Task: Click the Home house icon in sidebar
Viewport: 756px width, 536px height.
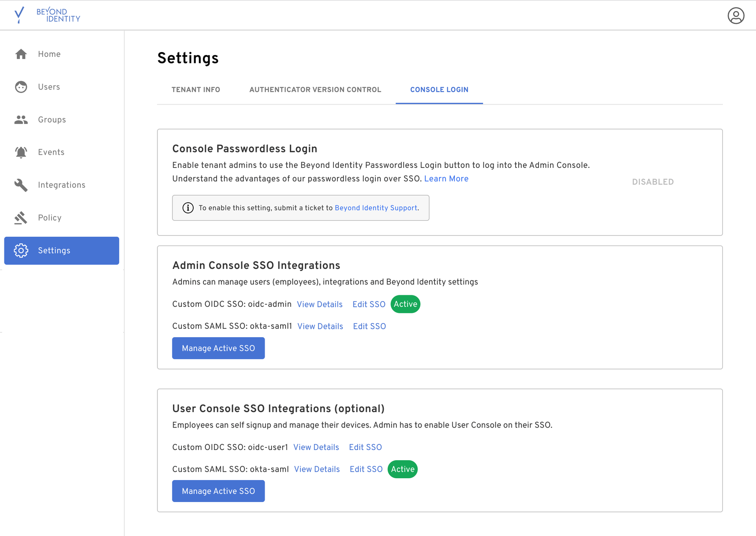Action: [21, 54]
